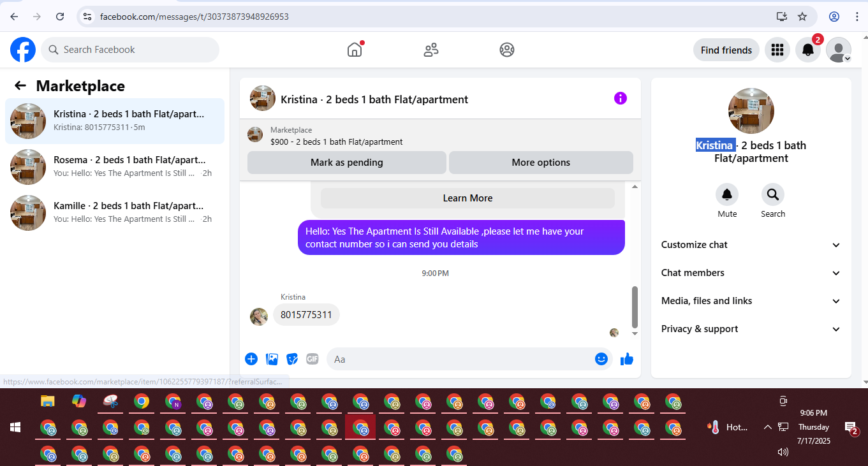Open the Windows notification center

tap(851, 428)
